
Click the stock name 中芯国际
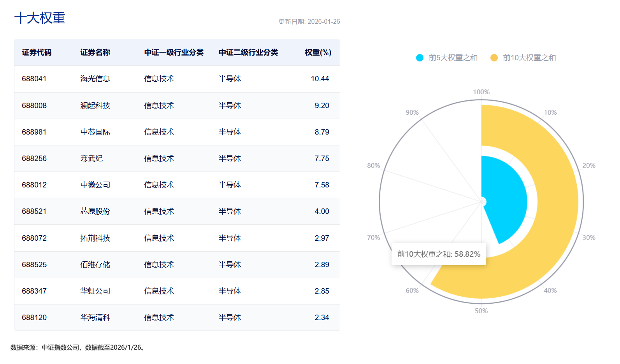coord(95,132)
